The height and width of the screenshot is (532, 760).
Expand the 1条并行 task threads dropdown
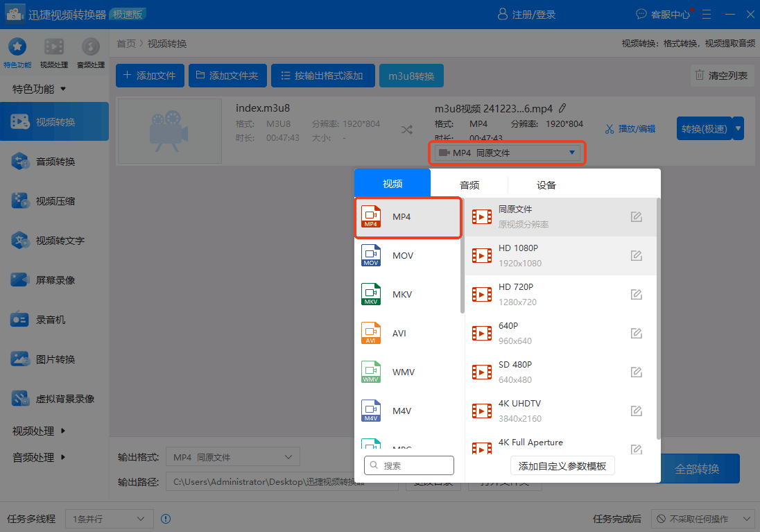pos(109,518)
